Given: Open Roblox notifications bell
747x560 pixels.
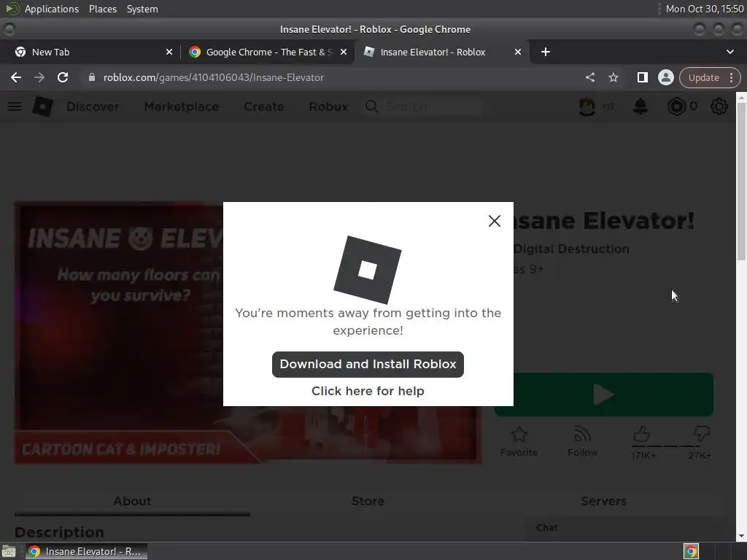Looking at the screenshot, I should pos(640,106).
